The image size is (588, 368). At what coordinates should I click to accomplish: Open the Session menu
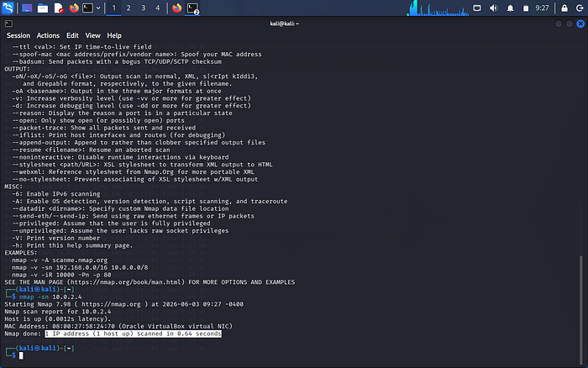tap(18, 35)
